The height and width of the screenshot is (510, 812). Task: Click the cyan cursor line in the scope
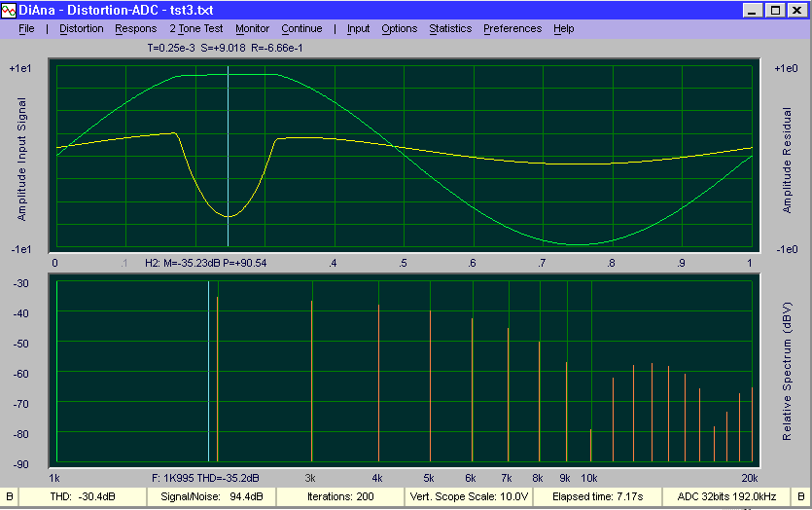[x=228, y=156]
